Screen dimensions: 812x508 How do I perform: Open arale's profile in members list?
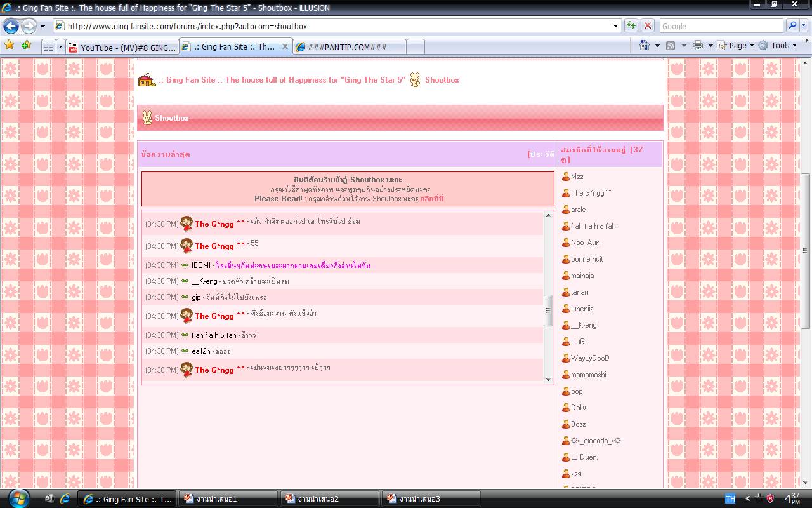point(578,210)
